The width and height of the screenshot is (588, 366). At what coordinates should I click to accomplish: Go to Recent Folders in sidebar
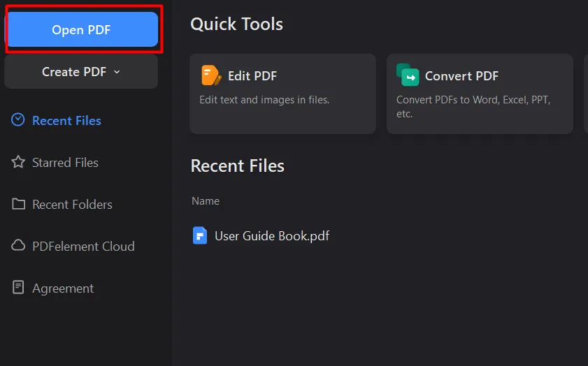(72, 205)
